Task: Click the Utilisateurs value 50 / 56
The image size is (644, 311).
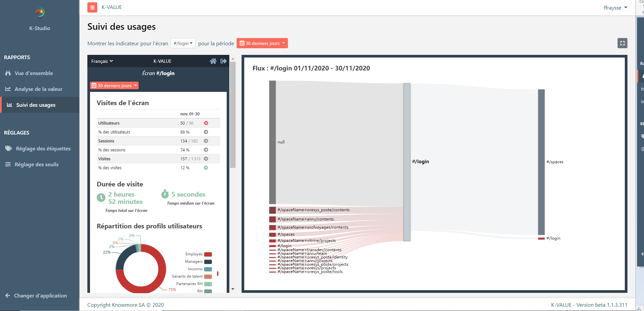Action: [187, 123]
